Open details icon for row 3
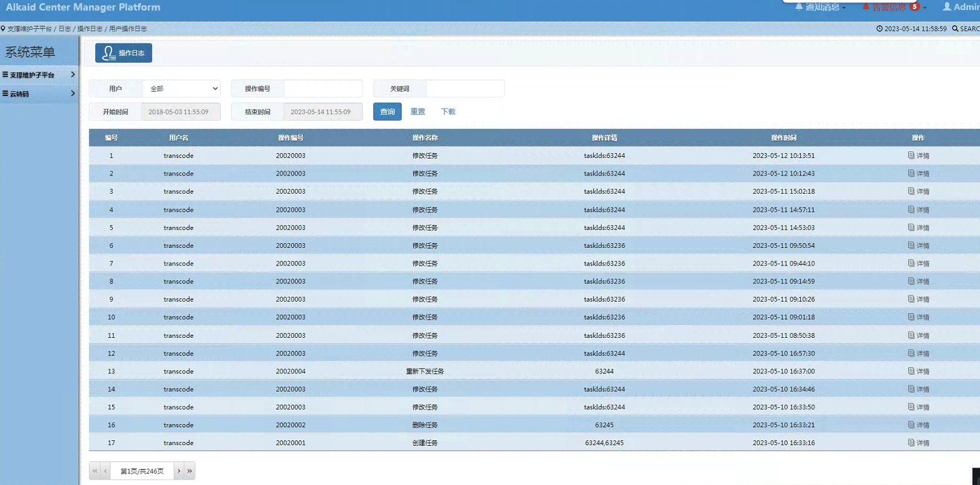The width and height of the screenshot is (980, 485). [911, 191]
